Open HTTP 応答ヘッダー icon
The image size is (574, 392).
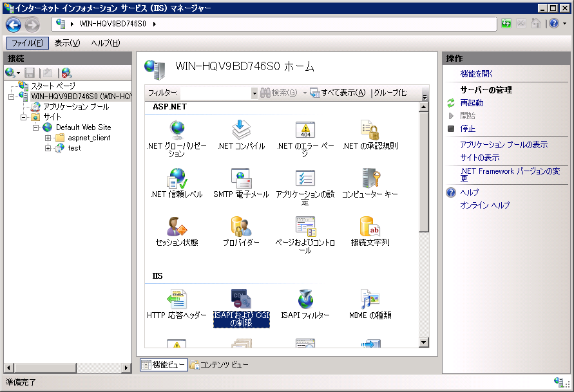coord(177,299)
